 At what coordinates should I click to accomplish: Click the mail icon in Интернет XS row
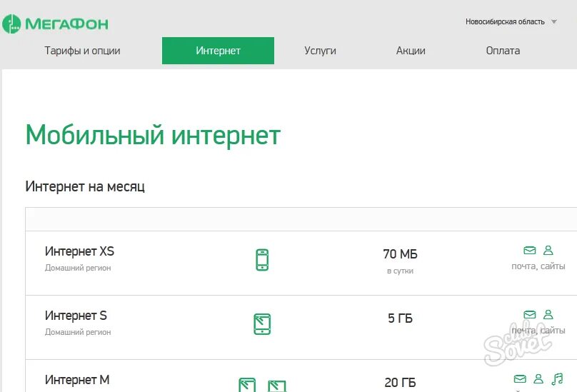click(x=530, y=251)
